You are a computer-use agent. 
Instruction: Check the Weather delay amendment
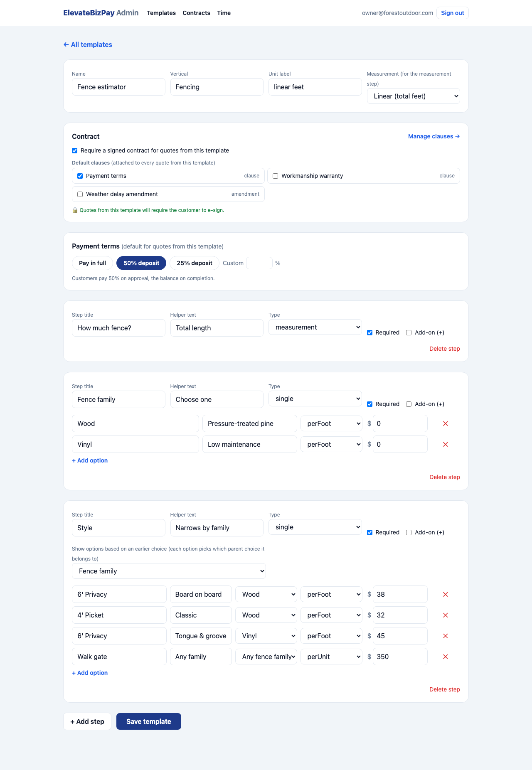pyautogui.click(x=80, y=194)
